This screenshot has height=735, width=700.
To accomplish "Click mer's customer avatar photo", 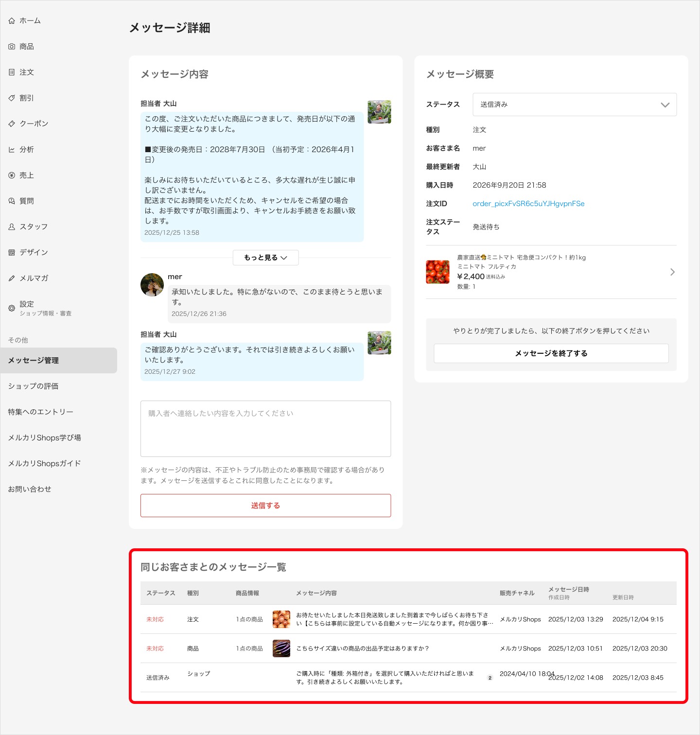I will click(152, 285).
